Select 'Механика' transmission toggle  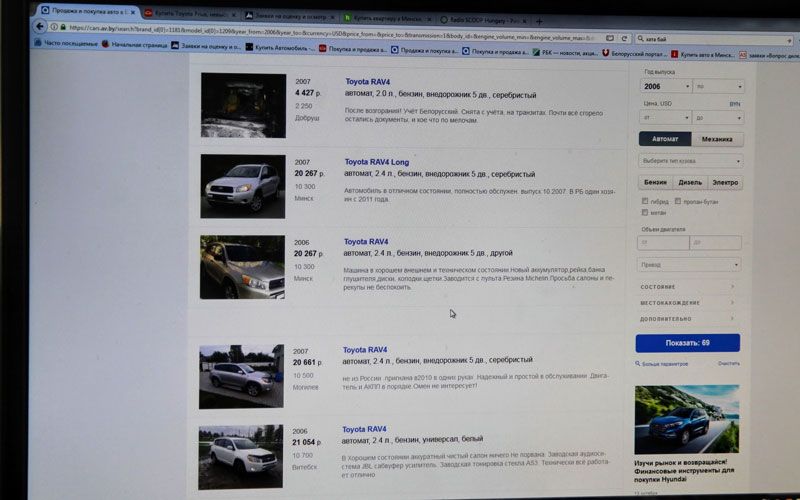pyautogui.click(x=717, y=139)
